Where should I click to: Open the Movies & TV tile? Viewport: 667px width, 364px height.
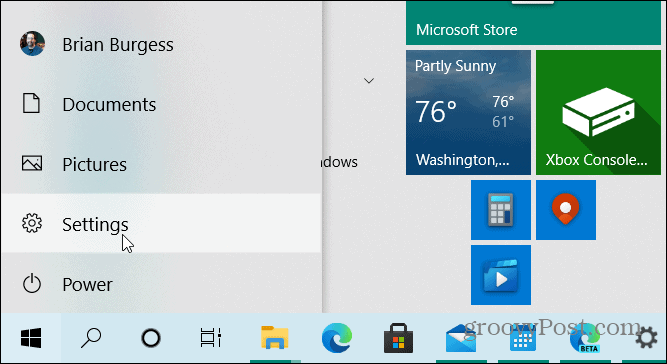coord(501,275)
